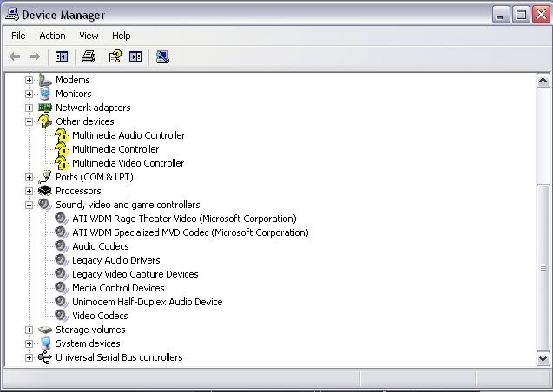Viewport: 553px width, 392px height.
Task: Click the Universal Serial Bus controllers USB icon
Action: click(x=45, y=357)
